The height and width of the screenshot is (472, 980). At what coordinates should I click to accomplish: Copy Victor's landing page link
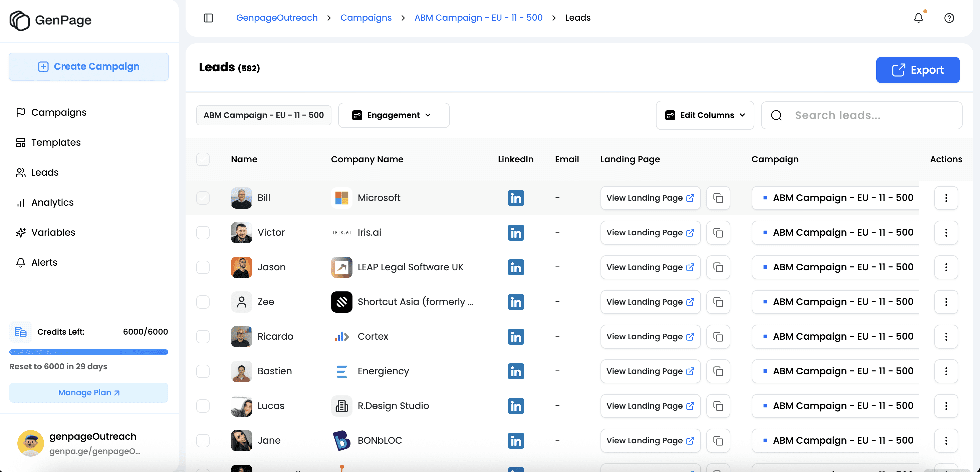[718, 233]
